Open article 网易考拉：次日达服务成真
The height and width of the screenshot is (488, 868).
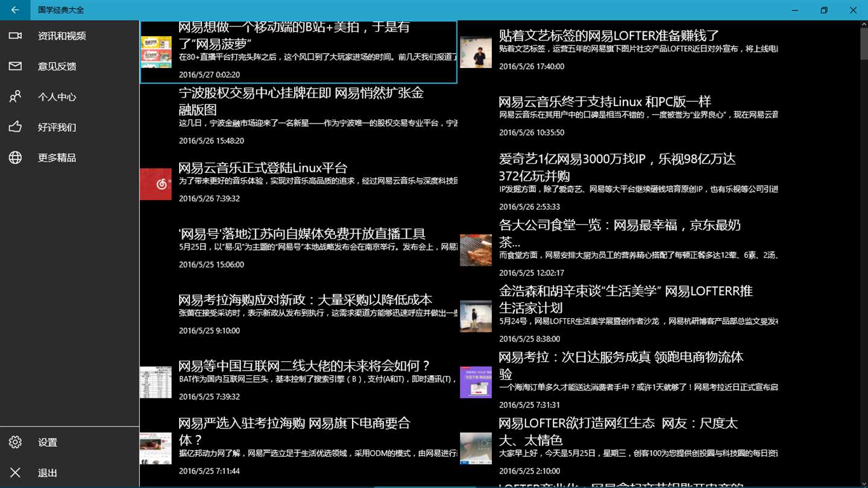point(618,381)
